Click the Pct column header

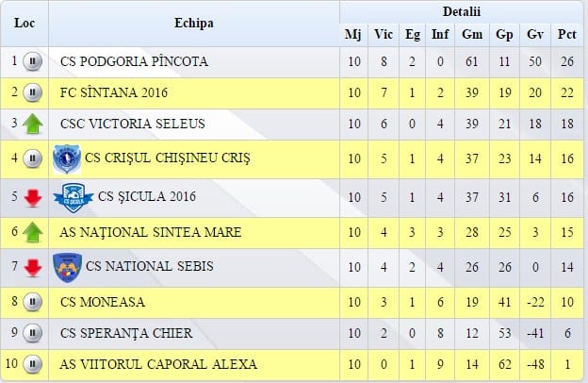click(x=566, y=35)
